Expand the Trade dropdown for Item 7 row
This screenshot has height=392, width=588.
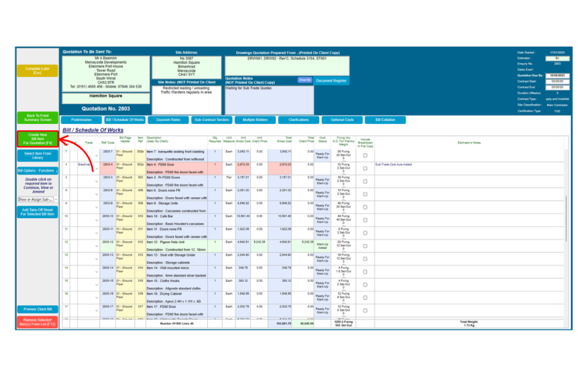(96, 156)
